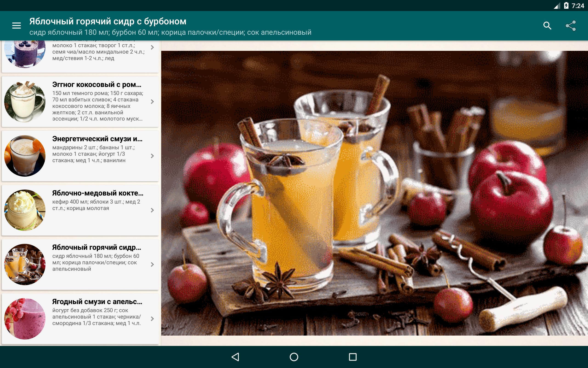Open the hot cider list thumbnail
The height and width of the screenshot is (368, 588).
click(x=25, y=264)
